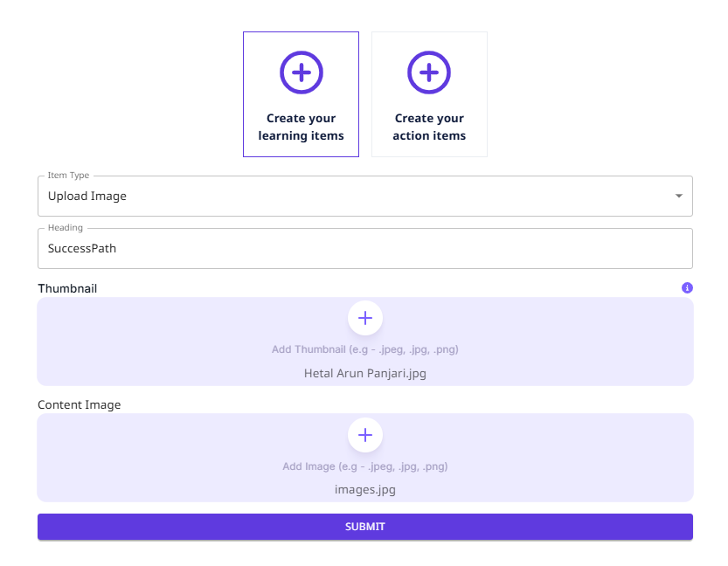Click the plus icon in Thumbnail upload
This screenshot has height=566, width=728.
click(x=365, y=318)
